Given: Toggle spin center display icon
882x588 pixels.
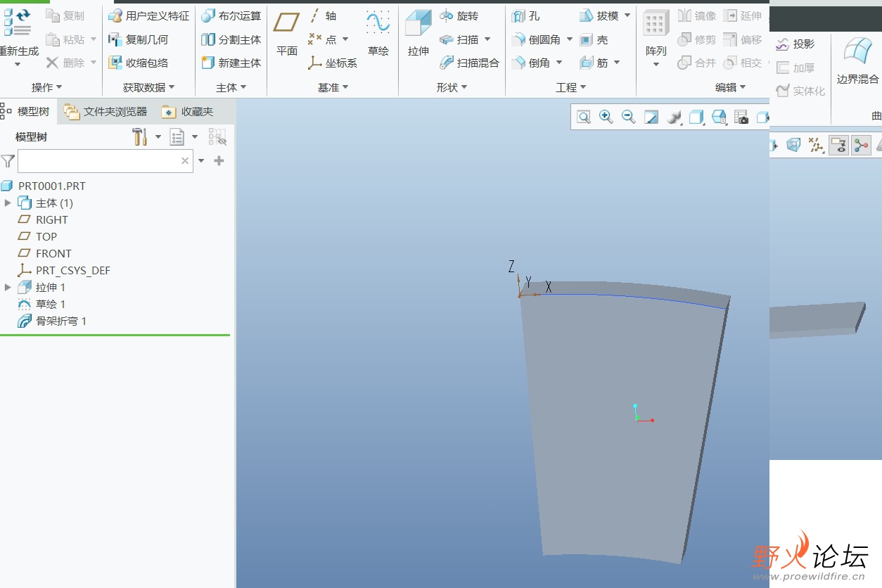Looking at the screenshot, I should (x=861, y=146).
